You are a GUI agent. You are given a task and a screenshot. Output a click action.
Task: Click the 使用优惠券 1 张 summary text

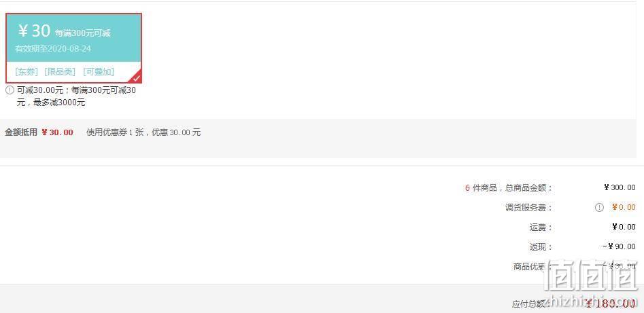[115, 132]
